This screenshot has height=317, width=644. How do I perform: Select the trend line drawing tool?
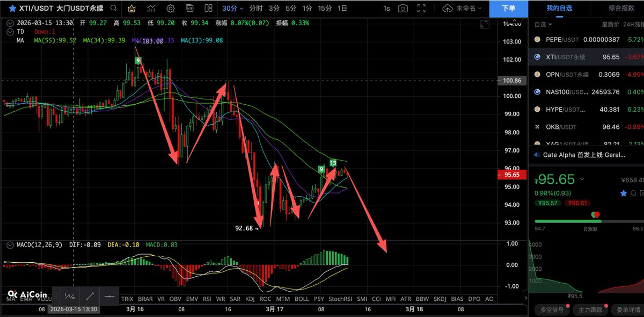[x=90, y=296]
